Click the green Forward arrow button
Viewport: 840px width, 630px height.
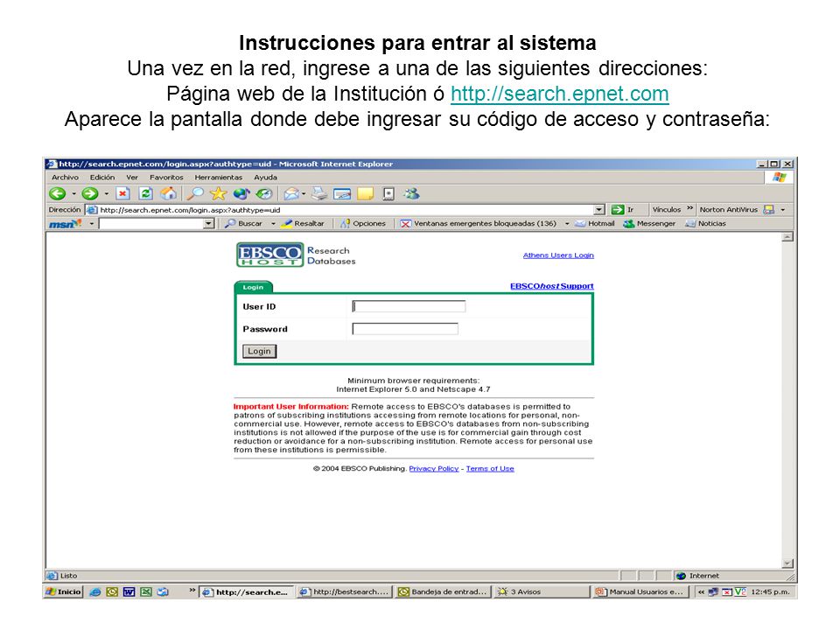(89, 193)
